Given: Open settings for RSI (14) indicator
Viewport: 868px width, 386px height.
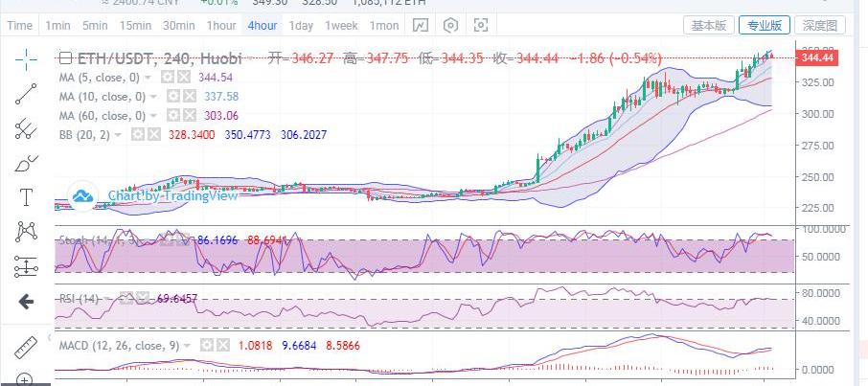Looking at the screenshot, I should pyautogui.click(x=126, y=299).
